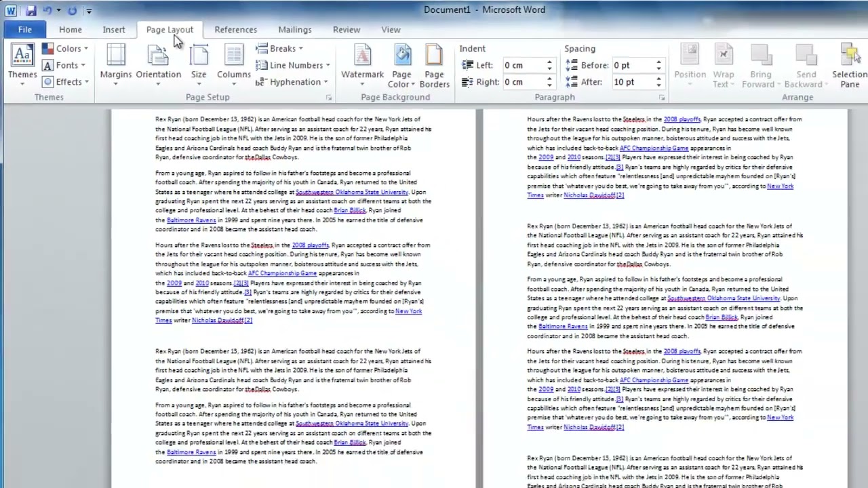Switch to the Review tab
Image resolution: width=868 pixels, height=488 pixels.
coord(346,30)
